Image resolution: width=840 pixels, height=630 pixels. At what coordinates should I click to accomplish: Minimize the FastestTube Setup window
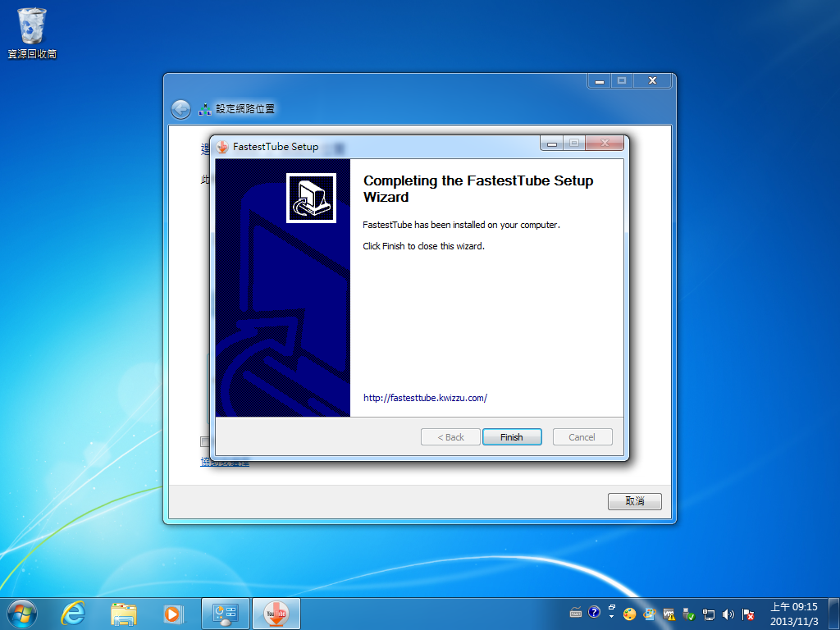tap(552, 143)
